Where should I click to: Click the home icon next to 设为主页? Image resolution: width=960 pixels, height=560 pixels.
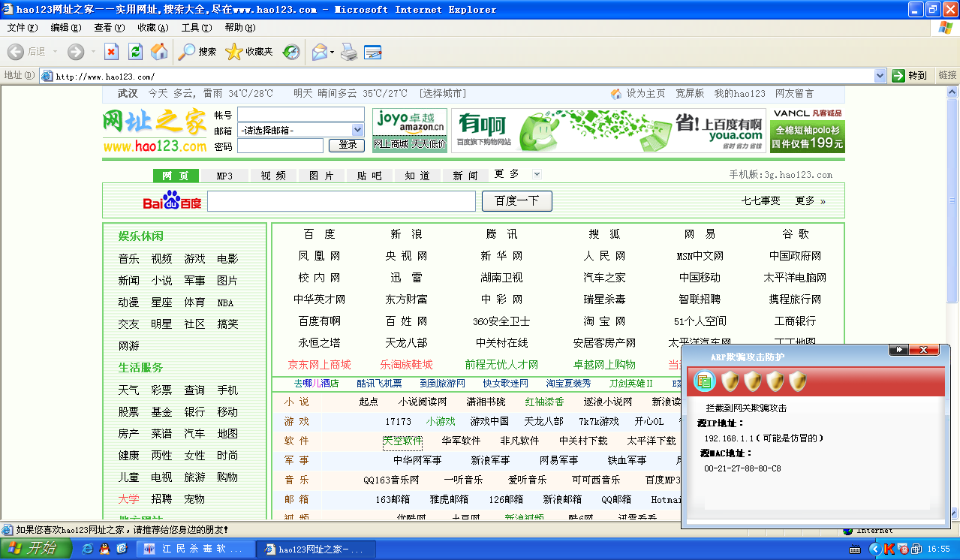tap(616, 94)
